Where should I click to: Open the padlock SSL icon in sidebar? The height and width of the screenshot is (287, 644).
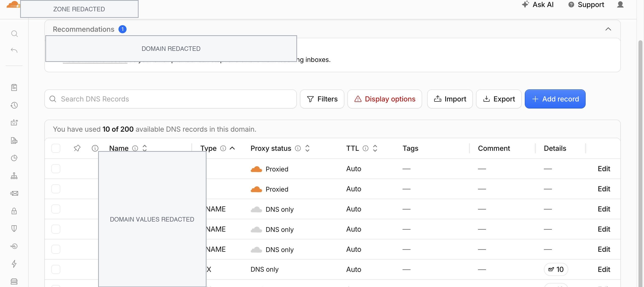click(14, 211)
